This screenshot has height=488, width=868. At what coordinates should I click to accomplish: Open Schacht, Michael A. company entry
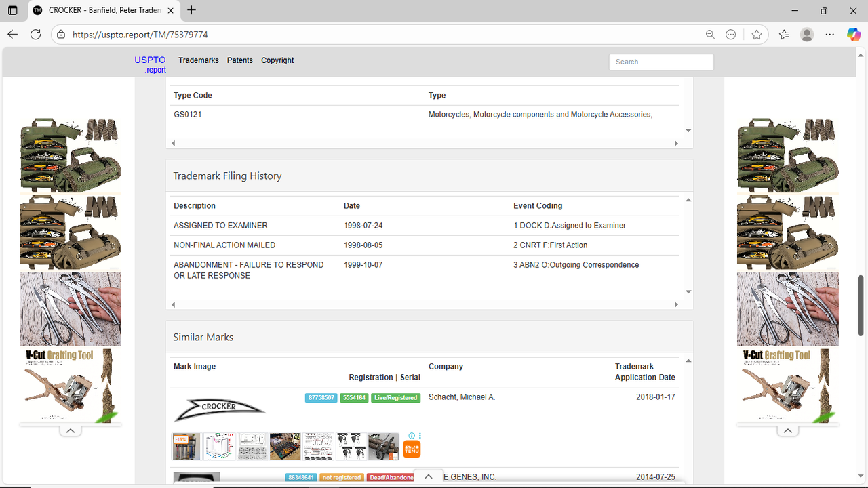pyautogui.click(x=462, y=397)
